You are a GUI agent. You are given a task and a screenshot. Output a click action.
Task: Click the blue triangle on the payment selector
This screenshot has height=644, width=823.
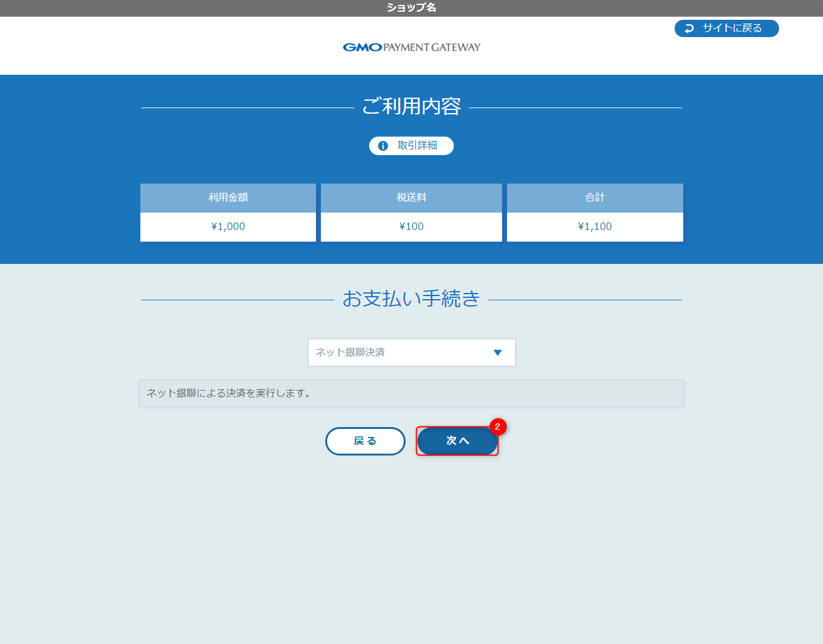(498, 352)
